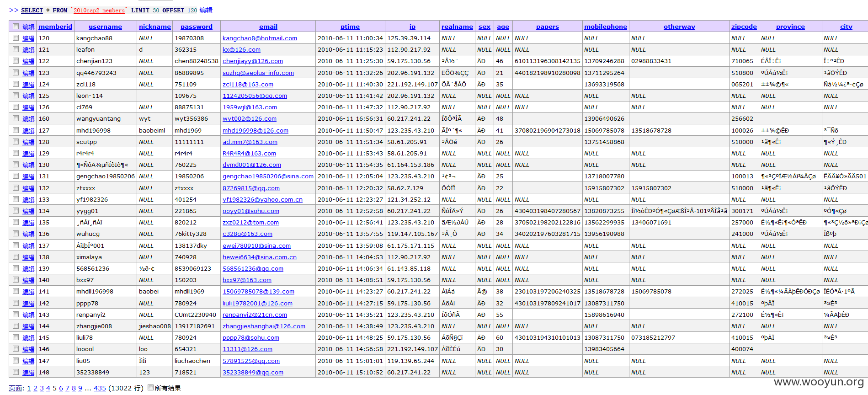Image resolution: width=868 pixels, height=395 pixels.
Task: Tick the checkbox for member row 120
Action: tap(16, 38)
